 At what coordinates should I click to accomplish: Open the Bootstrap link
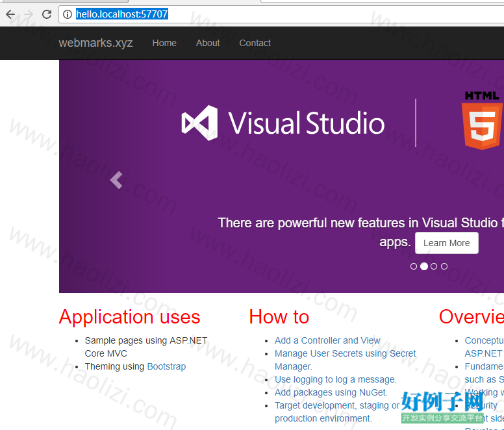(x=166, y=366)
